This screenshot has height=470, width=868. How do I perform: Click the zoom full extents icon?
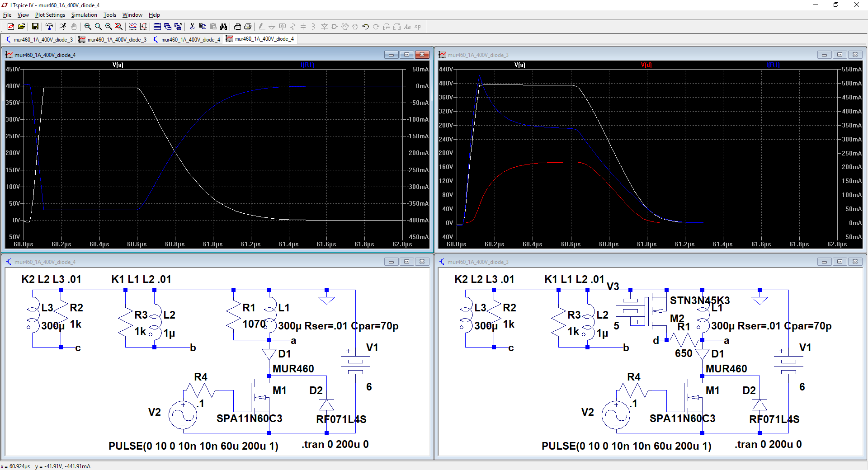[x=119, y=27]
